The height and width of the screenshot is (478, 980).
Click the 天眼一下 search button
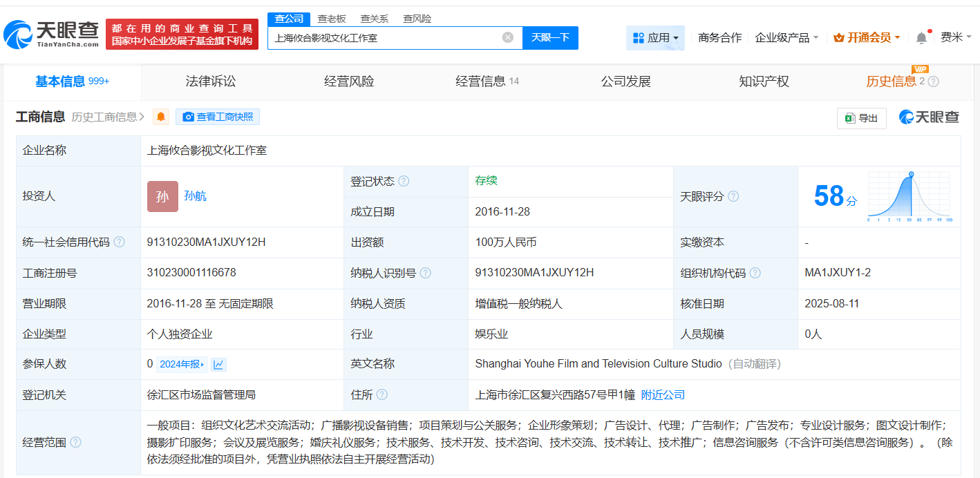click(x=551, y=38)
